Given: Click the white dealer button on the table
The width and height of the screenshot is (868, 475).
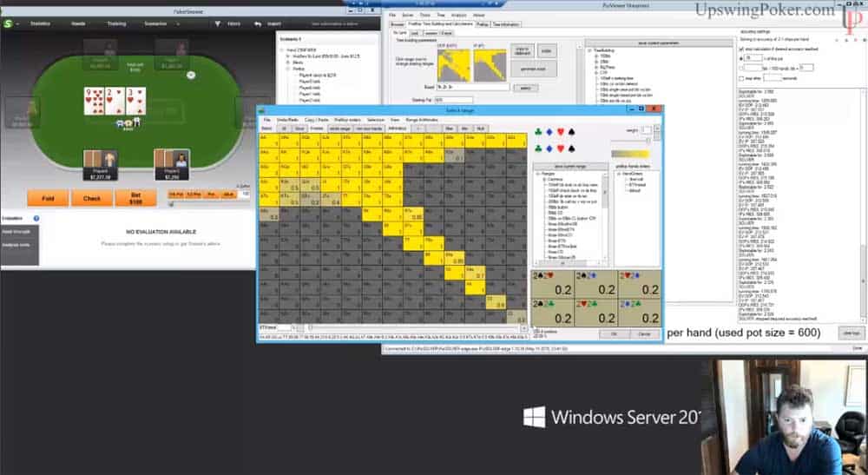Looking at the screenshot, I should [191, 75].
